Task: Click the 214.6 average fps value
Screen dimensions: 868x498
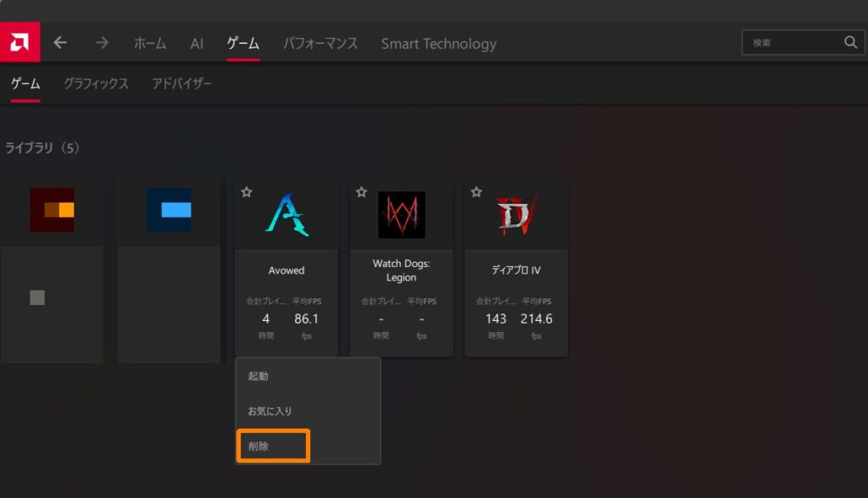Action: pos(536,318)
